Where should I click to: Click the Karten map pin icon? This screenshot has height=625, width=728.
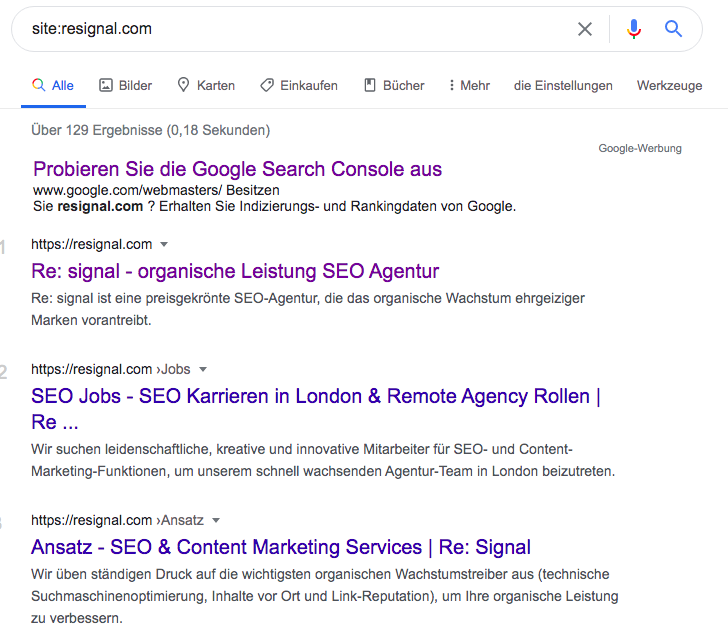[183, 85]
